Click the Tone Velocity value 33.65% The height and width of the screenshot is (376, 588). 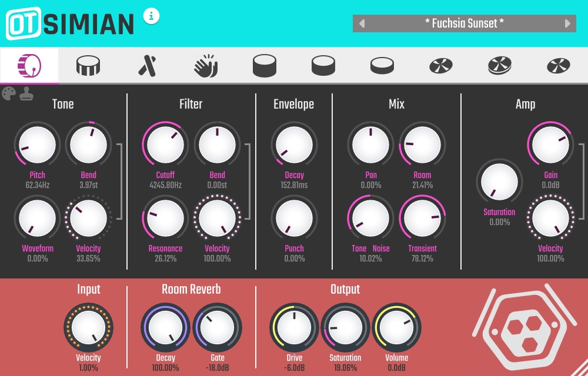89,258
